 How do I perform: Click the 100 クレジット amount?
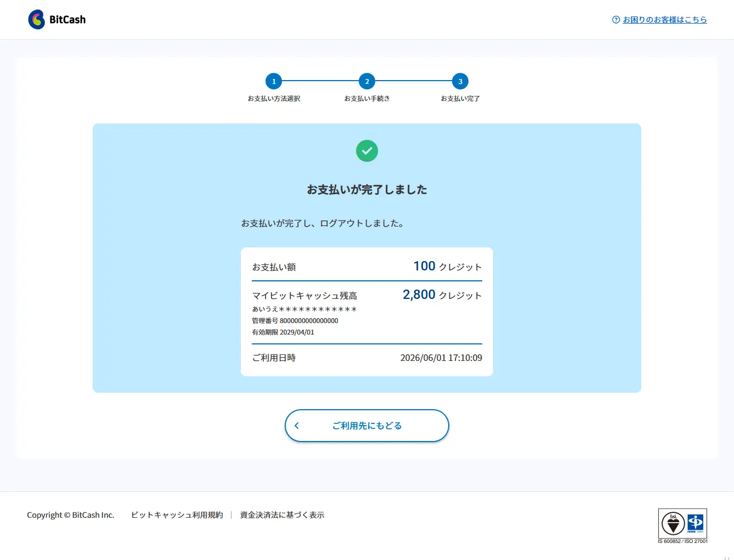tap(448, 266)
